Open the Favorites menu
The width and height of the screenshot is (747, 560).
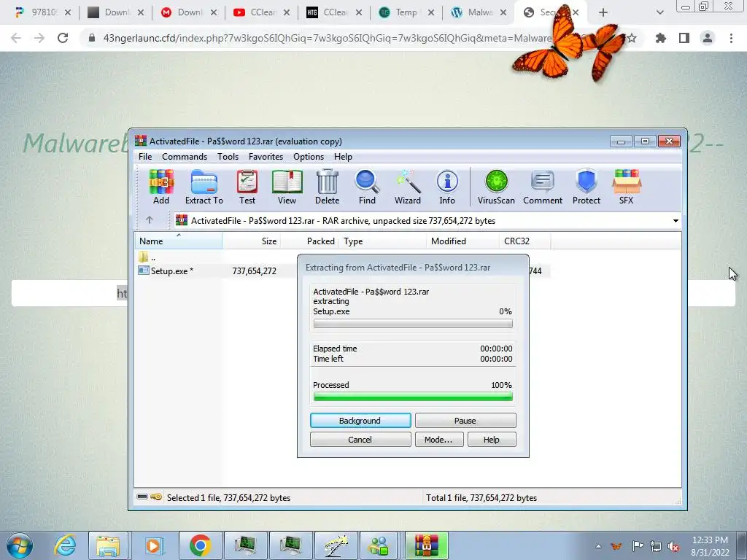(266, 157)
